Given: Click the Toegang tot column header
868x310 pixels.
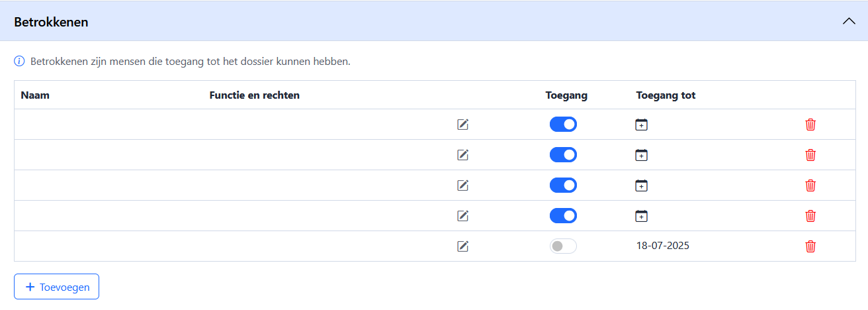Looking at the screenshot, I should [x=666, y=95].
